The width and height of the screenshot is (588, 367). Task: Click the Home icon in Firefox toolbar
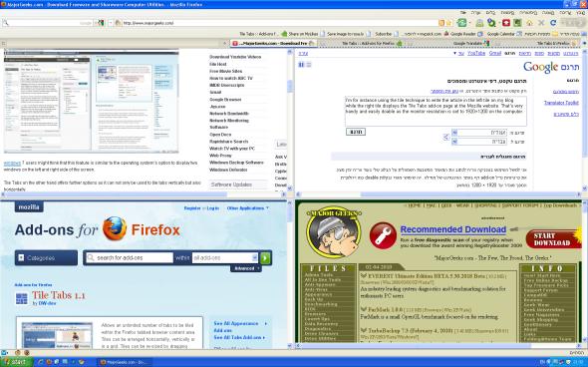[x=529, y=23]
